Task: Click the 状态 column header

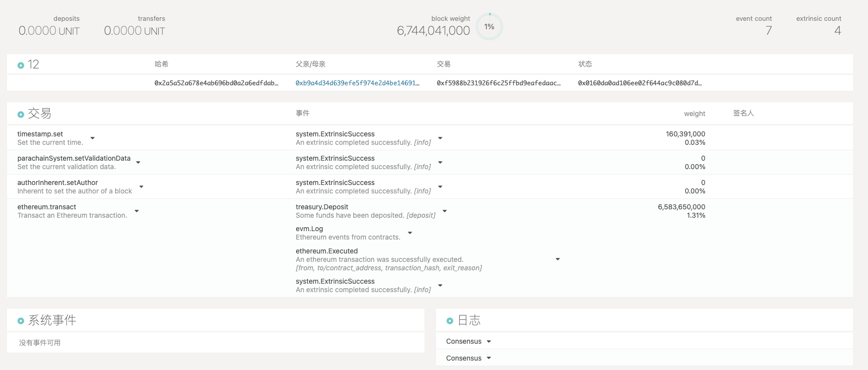Action: click(x=585, y=64)
